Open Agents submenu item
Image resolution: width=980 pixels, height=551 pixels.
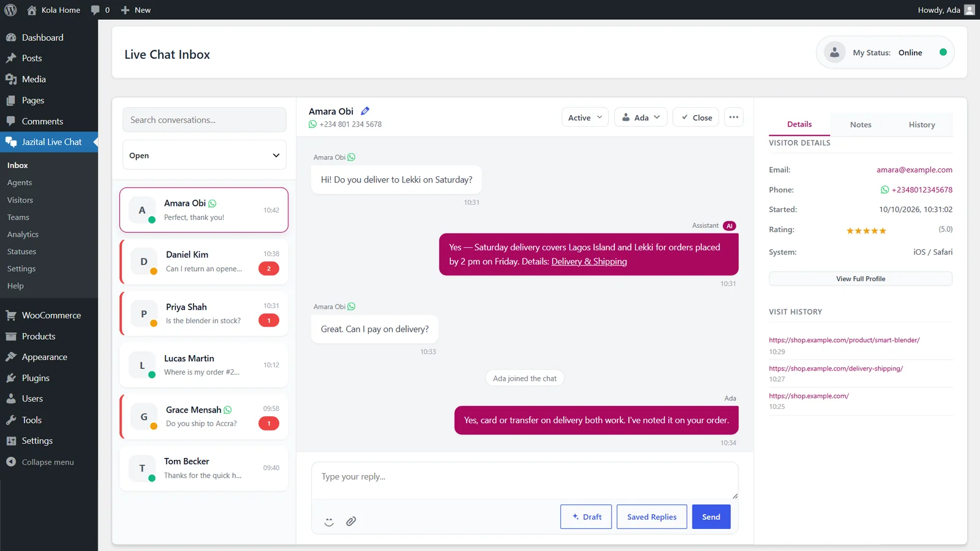coord(20,182)
